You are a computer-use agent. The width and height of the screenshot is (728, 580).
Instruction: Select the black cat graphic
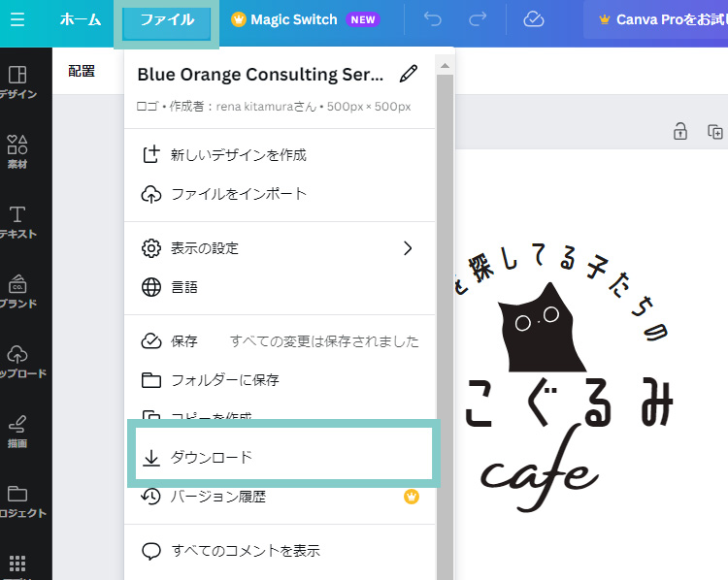(x=542, y=328)
